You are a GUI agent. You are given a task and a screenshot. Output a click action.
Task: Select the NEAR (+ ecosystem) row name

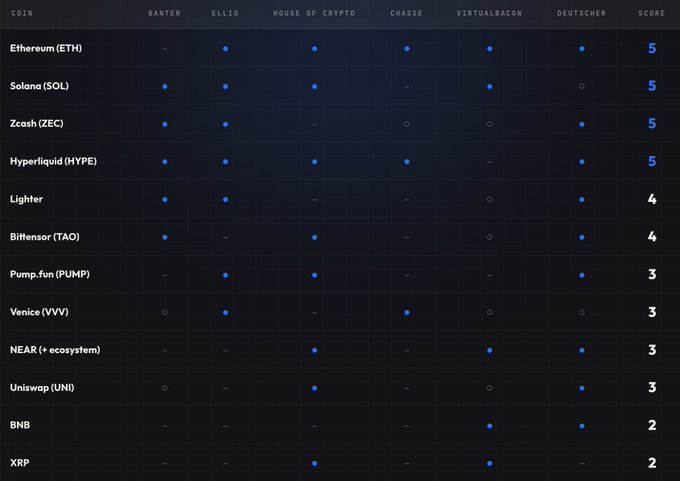pos(55,350)
